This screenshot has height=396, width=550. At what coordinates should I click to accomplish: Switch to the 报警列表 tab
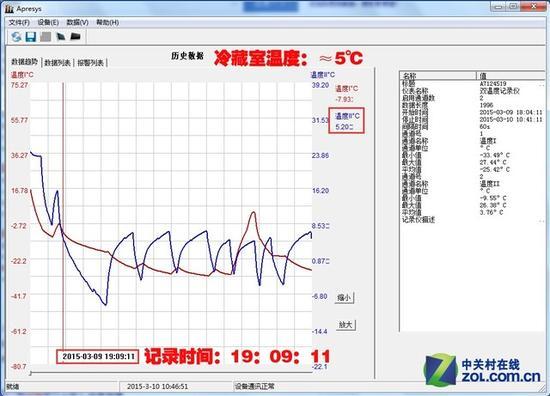point(90,63)
